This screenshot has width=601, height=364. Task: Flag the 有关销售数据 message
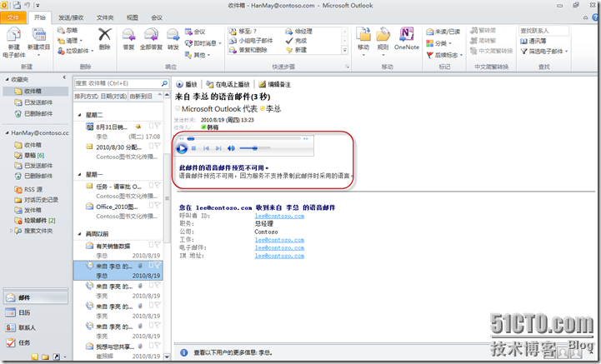pos(158,245)
